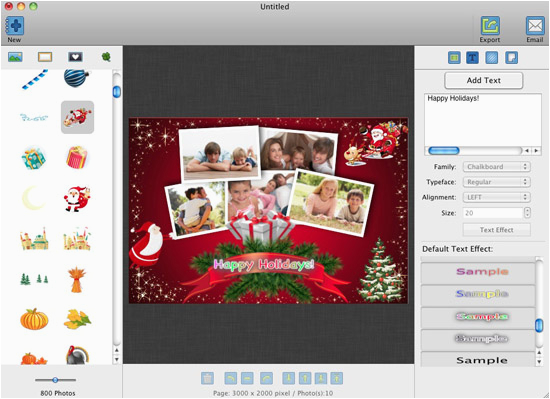Click the rotate left icon
This screenshot has height=399, width=550.
(x=230, y=378)
